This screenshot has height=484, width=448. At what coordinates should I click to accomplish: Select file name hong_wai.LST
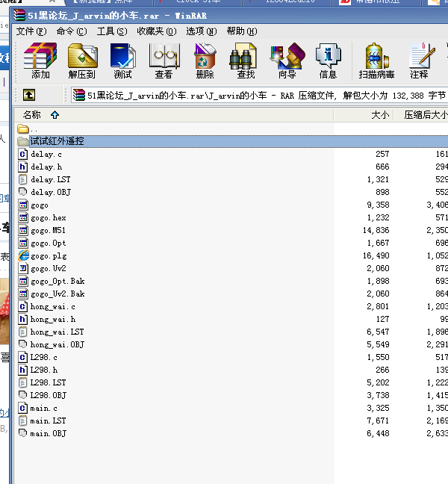pyautogui.click(x=57, y=332)
